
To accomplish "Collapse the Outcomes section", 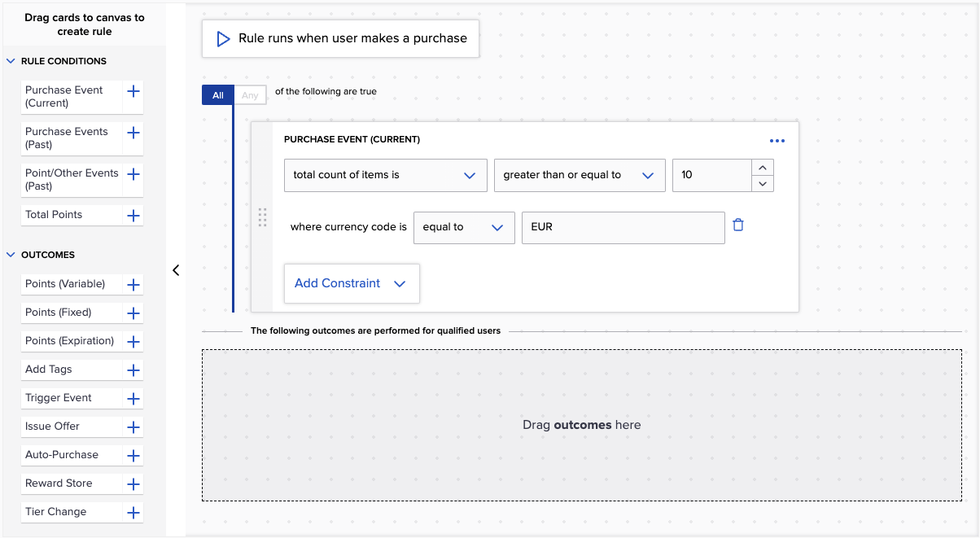I will (x=11, y=255).
